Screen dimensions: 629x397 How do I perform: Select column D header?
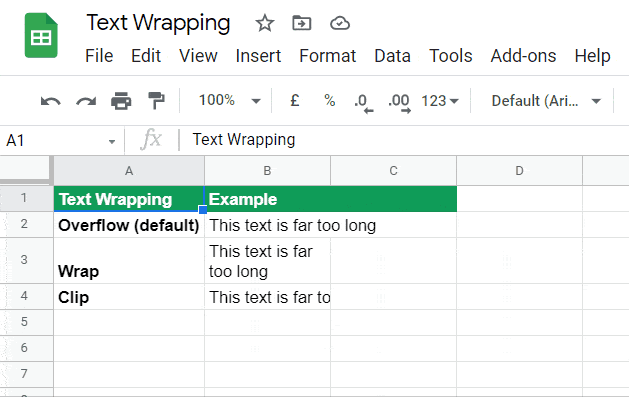click(519, 171)
